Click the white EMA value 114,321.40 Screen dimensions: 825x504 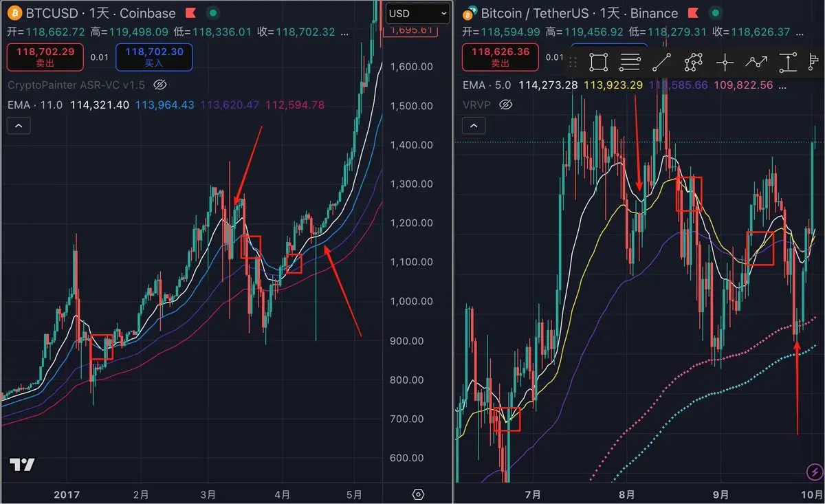coord(100,105)
